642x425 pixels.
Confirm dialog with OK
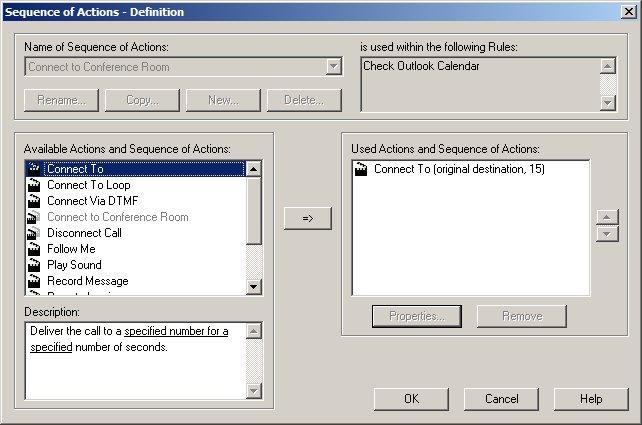[411, 399]
